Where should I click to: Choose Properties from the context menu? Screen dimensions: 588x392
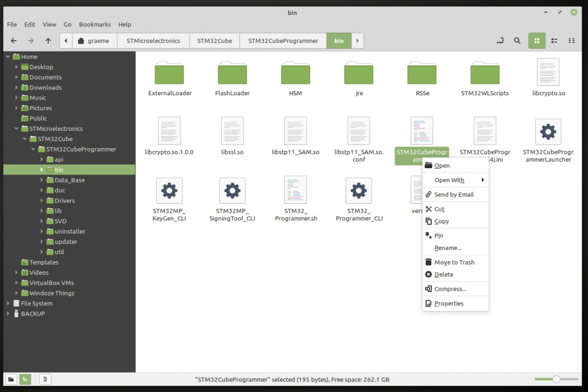pyautogui.click(x=448, y=304)
